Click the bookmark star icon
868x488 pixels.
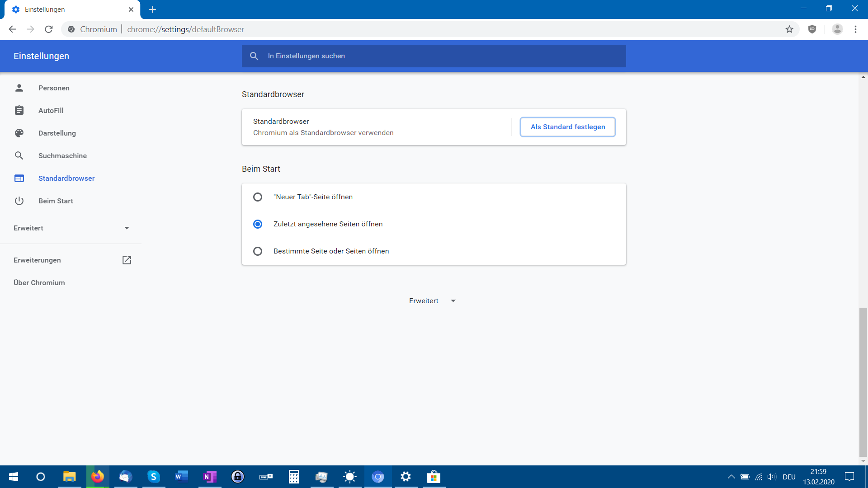coord(789,29)
